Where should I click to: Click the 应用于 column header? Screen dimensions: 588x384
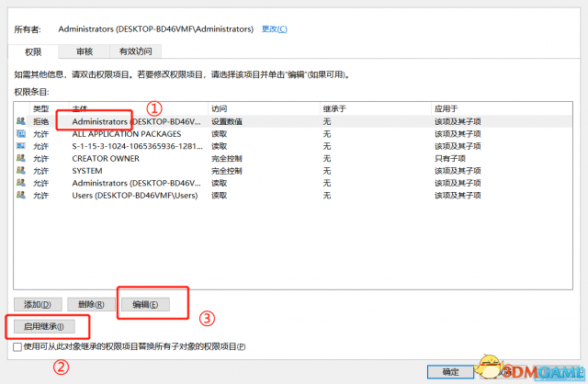(447, 108)
